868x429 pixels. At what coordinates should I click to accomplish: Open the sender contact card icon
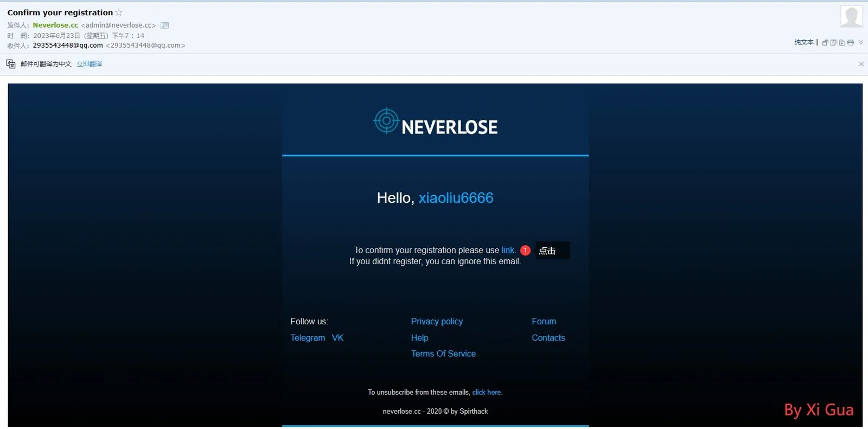[165, 25]
